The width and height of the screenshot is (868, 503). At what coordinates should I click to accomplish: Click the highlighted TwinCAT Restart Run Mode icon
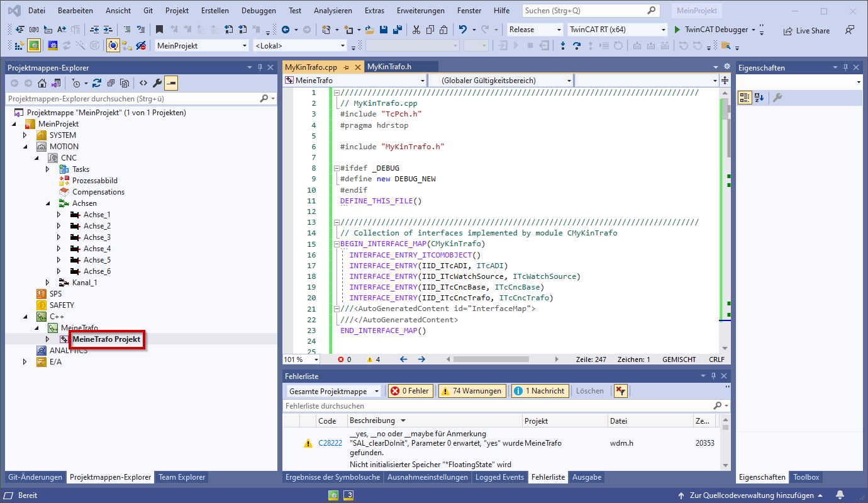34,45
